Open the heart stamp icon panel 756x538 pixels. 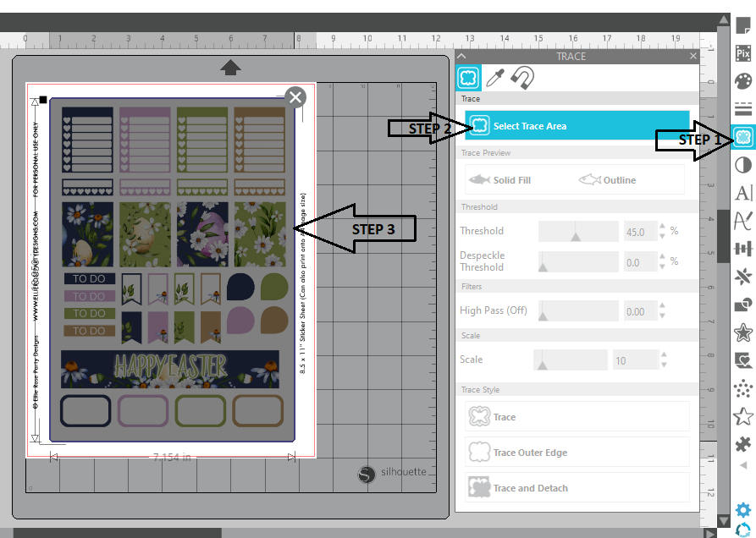(x=743, y=360)
